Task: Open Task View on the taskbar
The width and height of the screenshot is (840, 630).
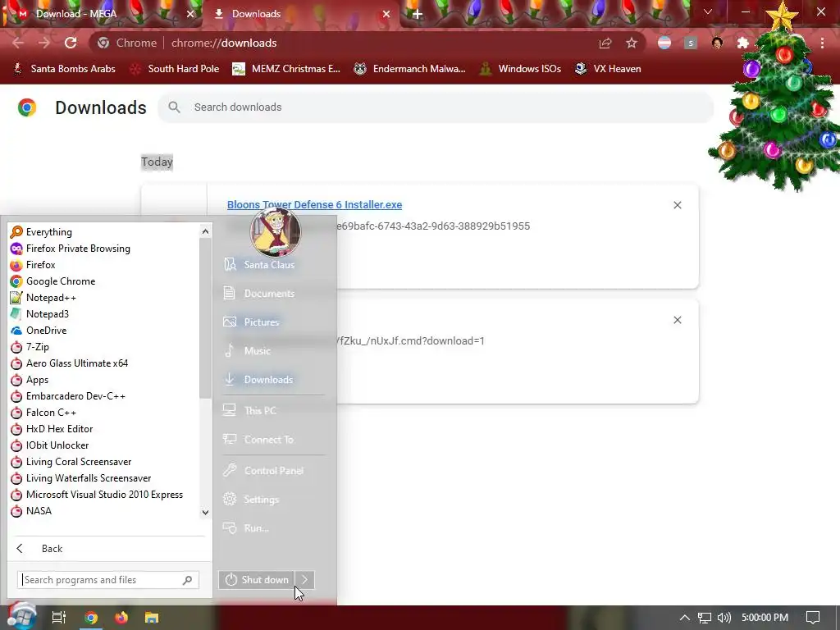Action: [59, 618]
